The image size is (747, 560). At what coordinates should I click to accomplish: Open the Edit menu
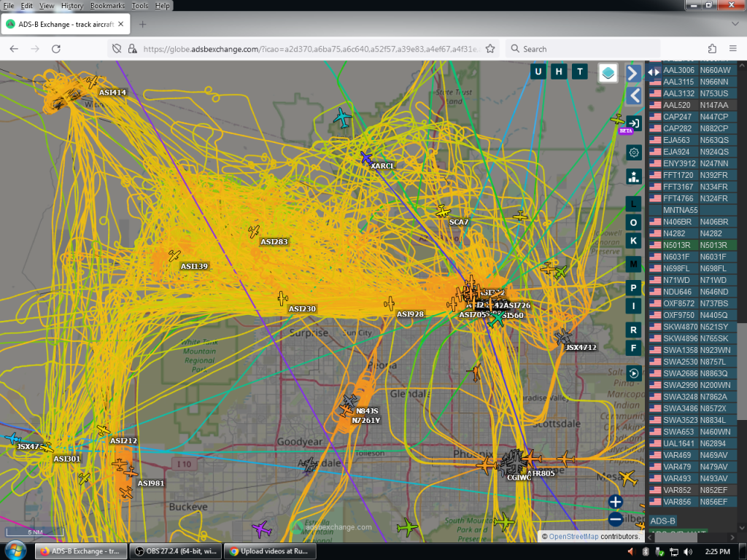pos(27,6)
